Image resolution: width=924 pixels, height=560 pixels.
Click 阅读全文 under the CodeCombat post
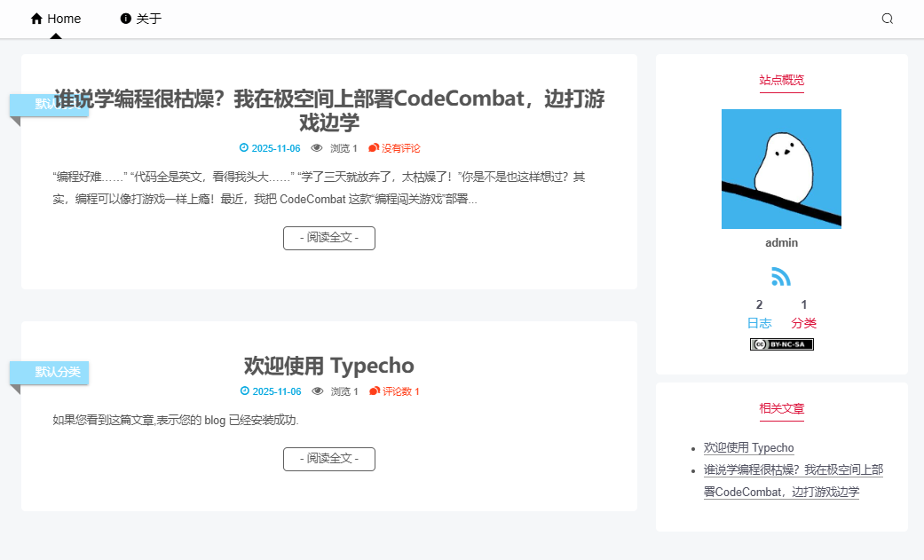pos(329,238)
